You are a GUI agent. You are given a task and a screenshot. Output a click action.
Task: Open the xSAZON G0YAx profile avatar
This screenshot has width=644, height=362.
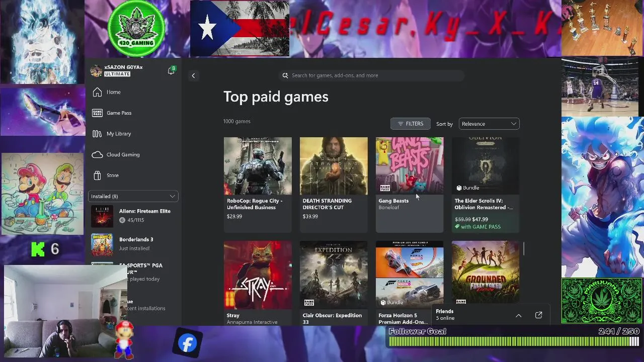click(x=96, y=70)
